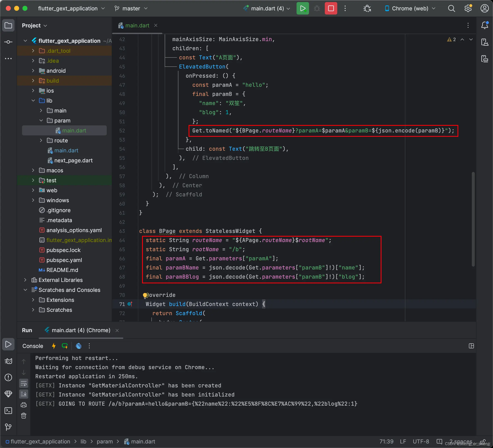The width and height of the screenshot is (493, 448).
Task: Open the Chrome (web) device selector
Action: tap(410, 8)
